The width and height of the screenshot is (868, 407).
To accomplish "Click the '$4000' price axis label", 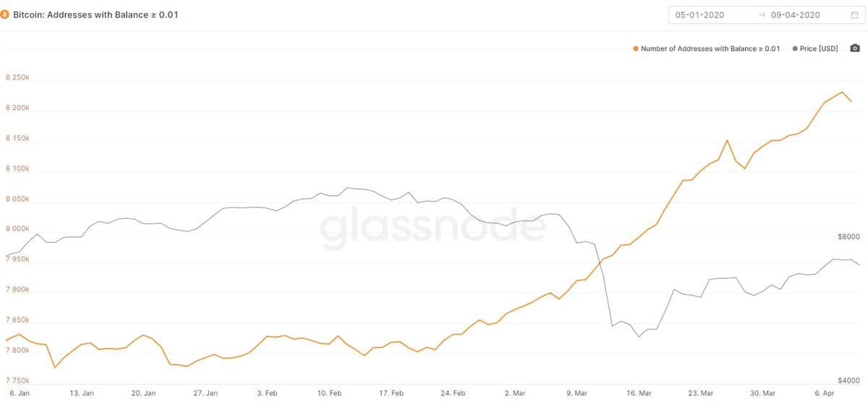I will tap(848, 380).
